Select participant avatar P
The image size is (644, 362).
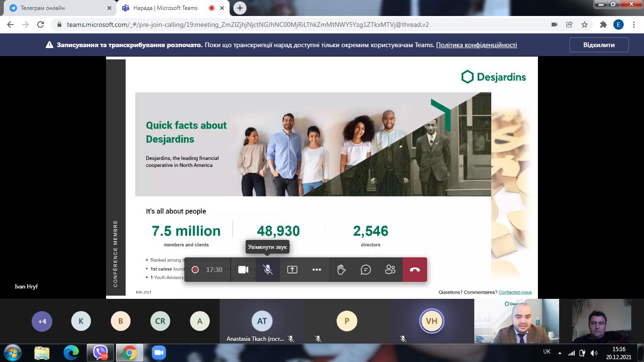pyautogui.click(x=347, y=321)
